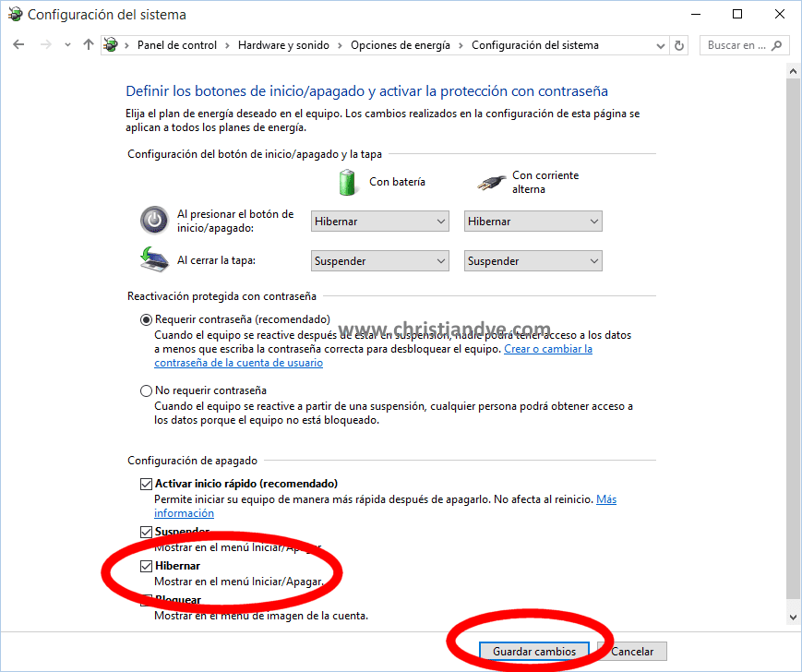Select Requerir contraseña radio button

click(147, 319)
